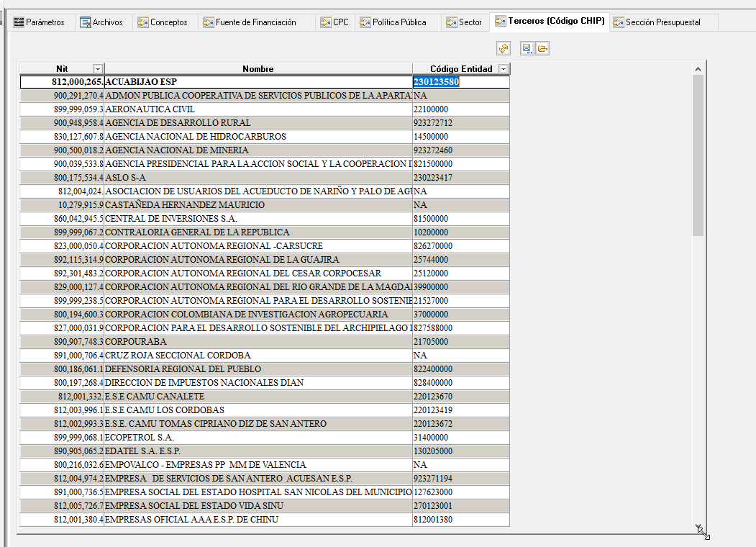Click the Nombre column header
Viewport: 756px width, 547px height.
[x=258, y=69]
